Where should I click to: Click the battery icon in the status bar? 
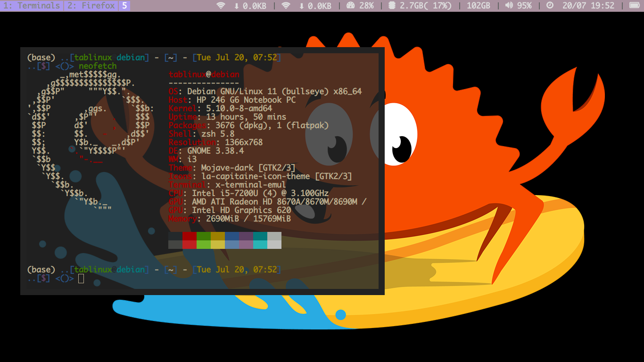coord(635,6)
